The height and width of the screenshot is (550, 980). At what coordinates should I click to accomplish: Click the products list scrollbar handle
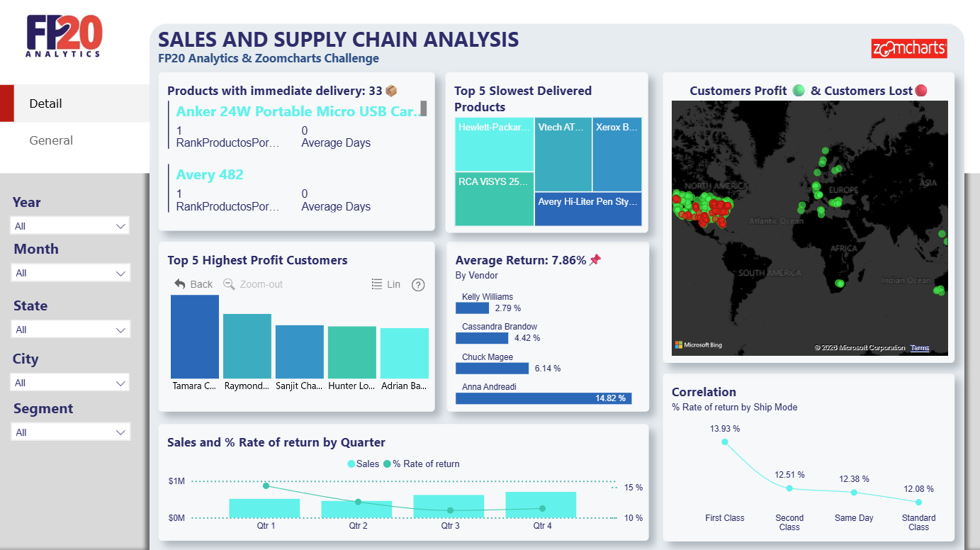point(424,108)
